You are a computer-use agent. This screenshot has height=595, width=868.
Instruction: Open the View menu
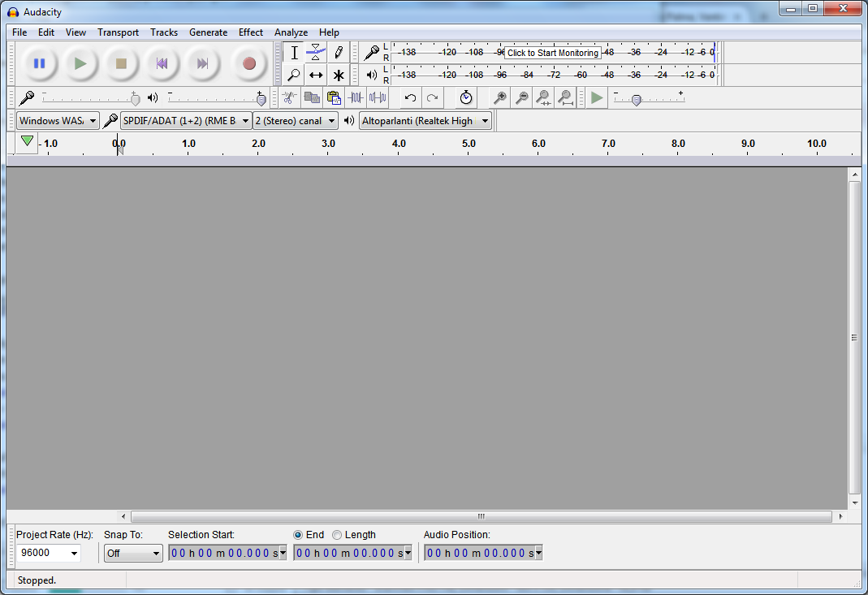pos(76,32)
